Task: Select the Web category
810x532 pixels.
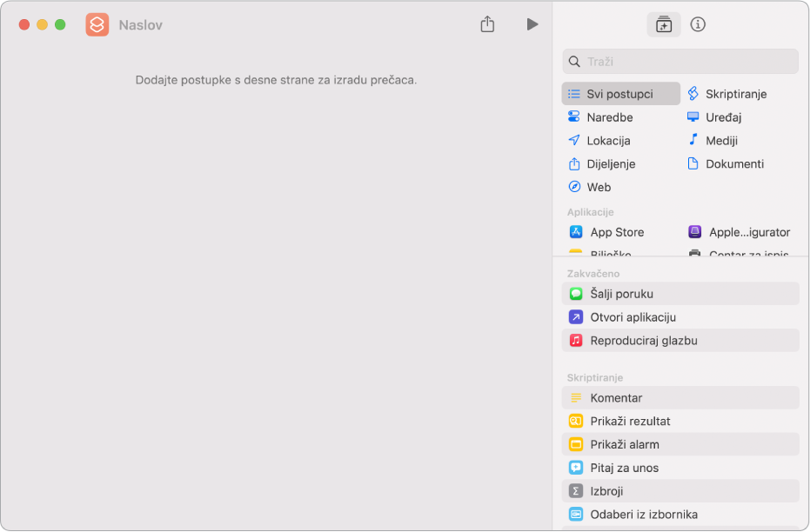Action: point(590,187)
